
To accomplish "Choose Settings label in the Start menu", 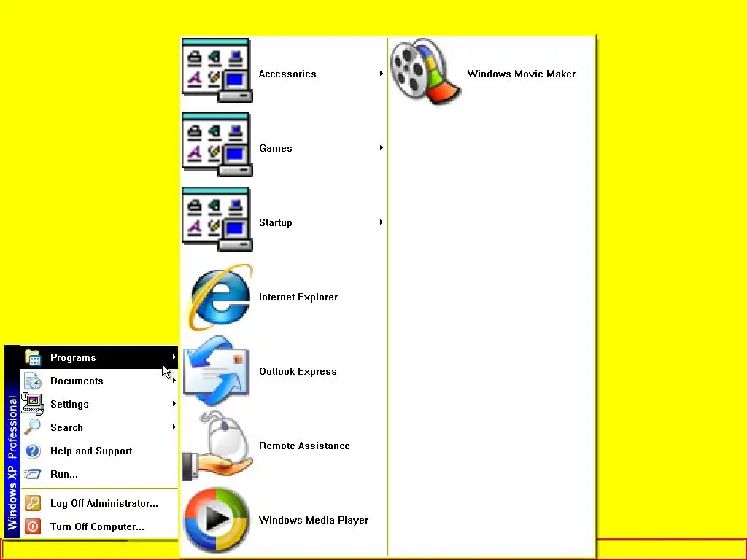I will (69, 404).
